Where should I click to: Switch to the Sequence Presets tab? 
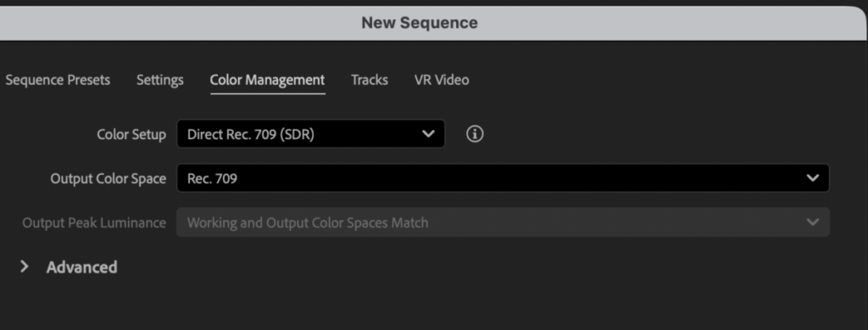[58, 81]
